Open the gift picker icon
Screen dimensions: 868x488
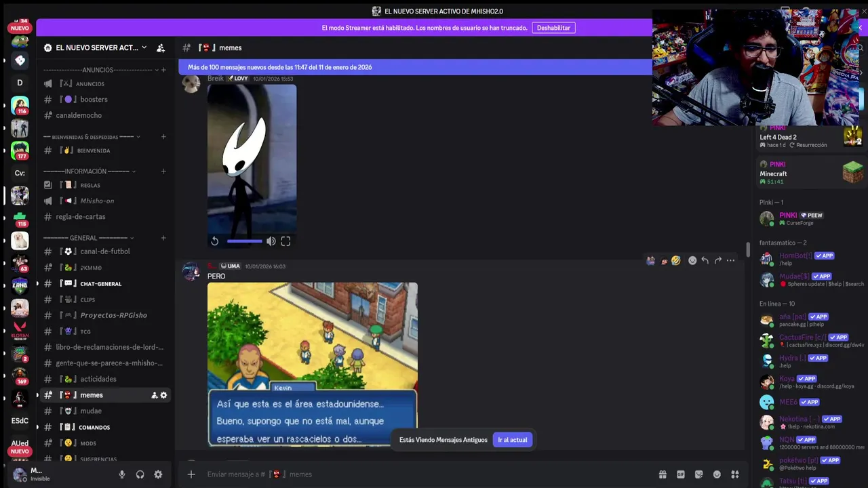click(x=663, y=474)
